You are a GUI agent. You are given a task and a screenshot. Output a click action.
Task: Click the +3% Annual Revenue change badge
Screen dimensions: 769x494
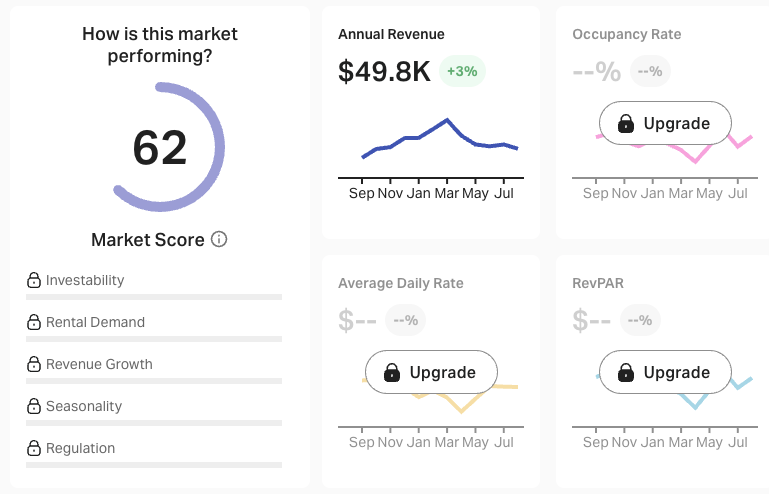(463, 72)
